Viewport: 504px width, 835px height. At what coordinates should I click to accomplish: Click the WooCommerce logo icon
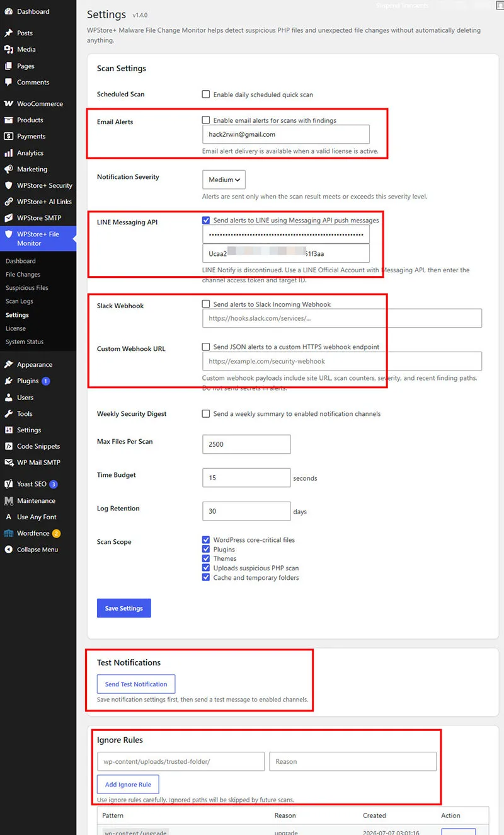coord(8,103)
